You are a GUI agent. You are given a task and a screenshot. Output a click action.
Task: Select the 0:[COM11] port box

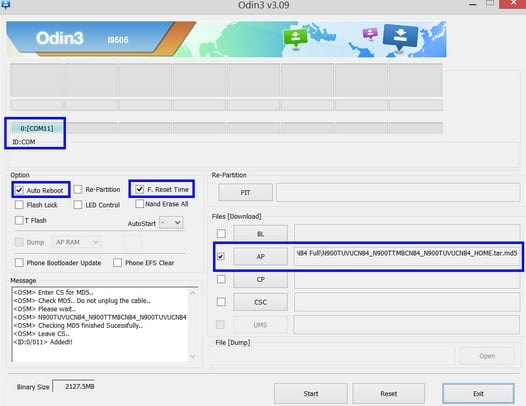36,129
